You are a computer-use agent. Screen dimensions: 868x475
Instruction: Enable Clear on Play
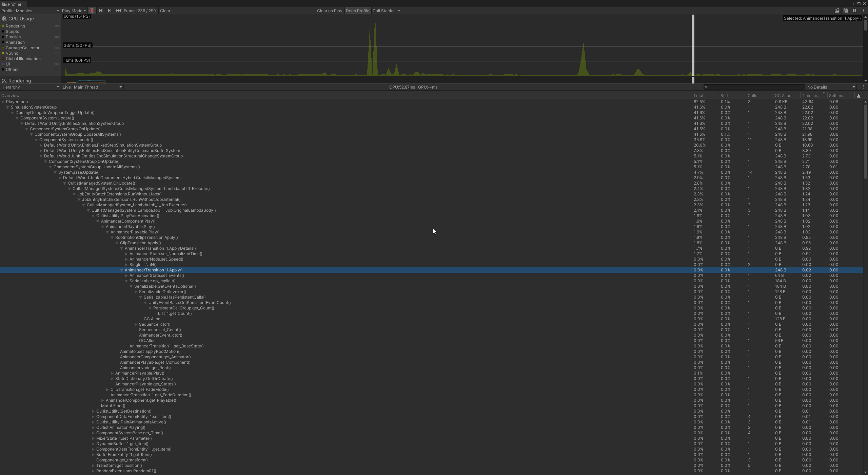pos(329,11)
